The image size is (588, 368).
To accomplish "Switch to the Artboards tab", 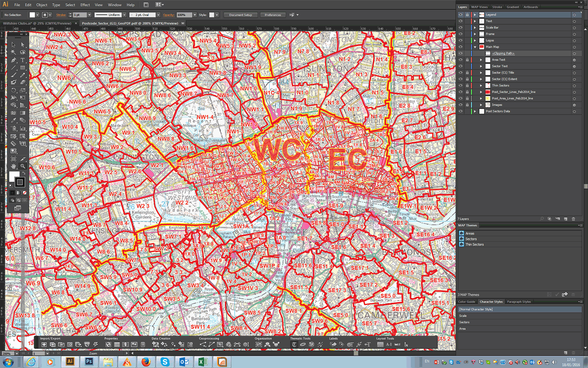I will pos(530,7).
